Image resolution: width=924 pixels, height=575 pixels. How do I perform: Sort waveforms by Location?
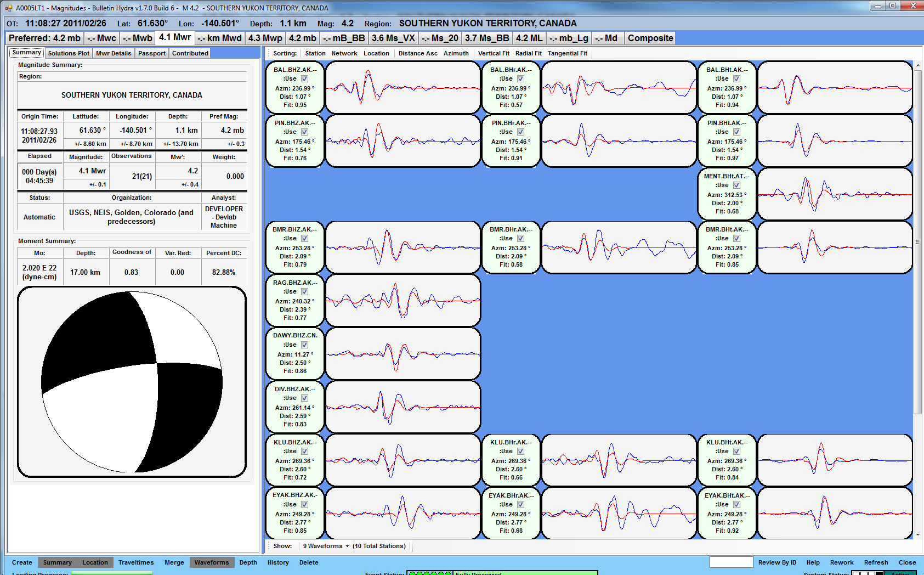376,53
